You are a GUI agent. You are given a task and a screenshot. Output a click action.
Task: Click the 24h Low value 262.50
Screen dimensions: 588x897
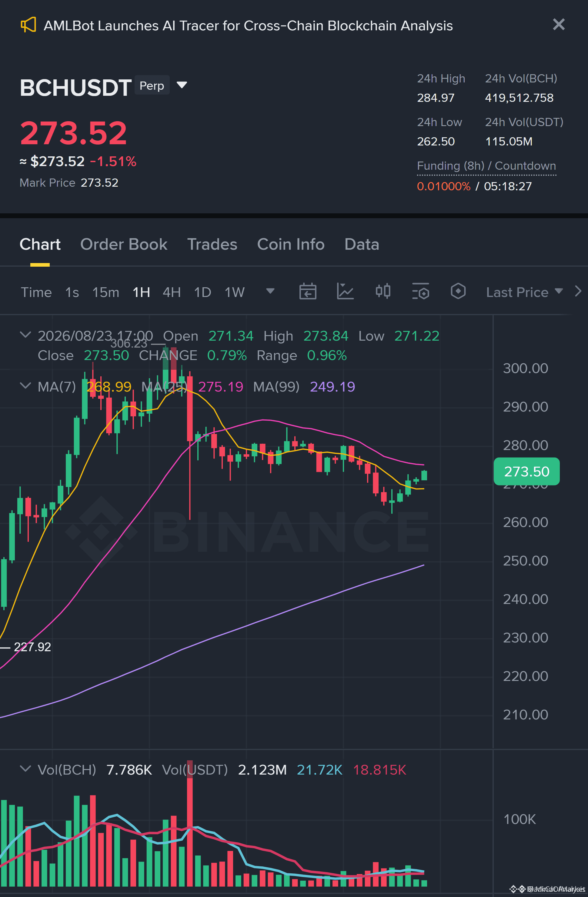436,142
